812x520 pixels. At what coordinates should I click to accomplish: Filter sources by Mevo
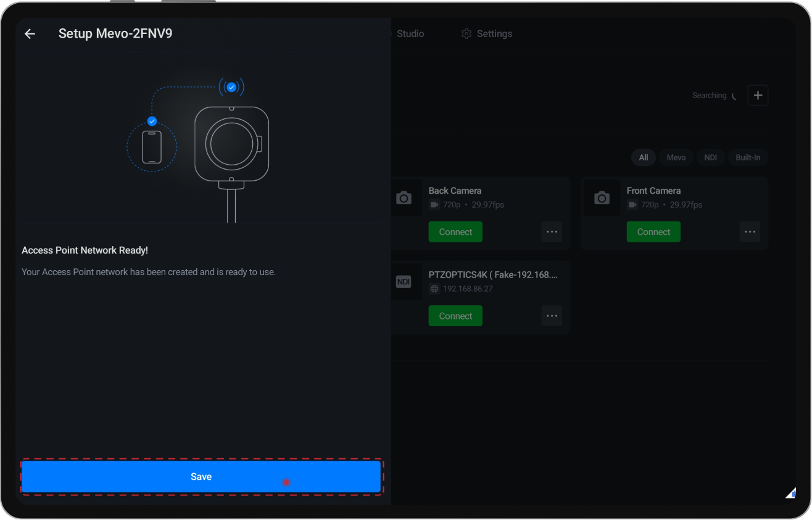click(x=676, y=157)
